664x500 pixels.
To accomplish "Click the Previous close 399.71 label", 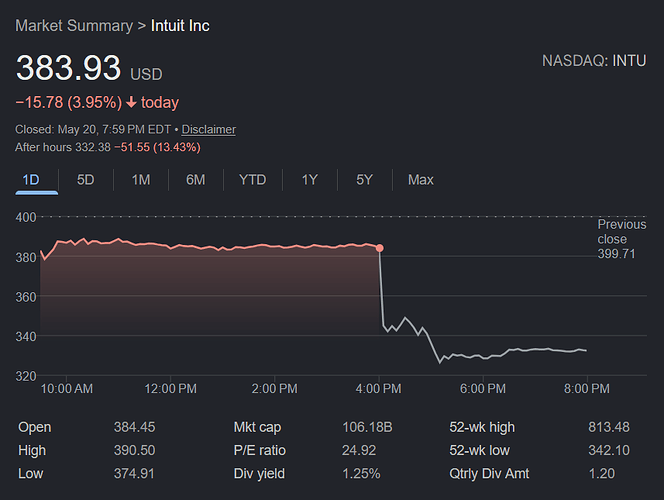I will coord(622,239).
